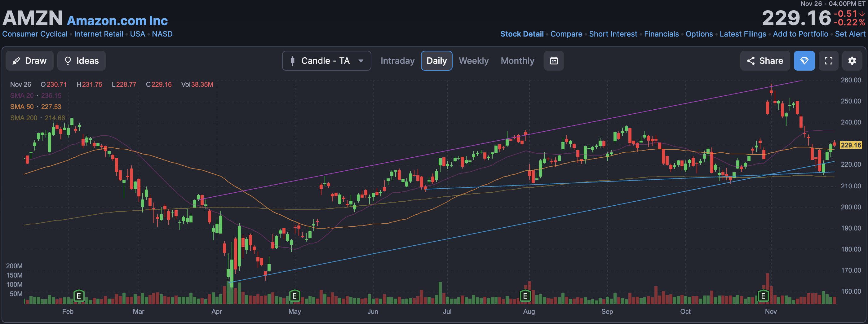
Task: Switch to the Monthly timeframe
Action: click(x=517, y=61)
